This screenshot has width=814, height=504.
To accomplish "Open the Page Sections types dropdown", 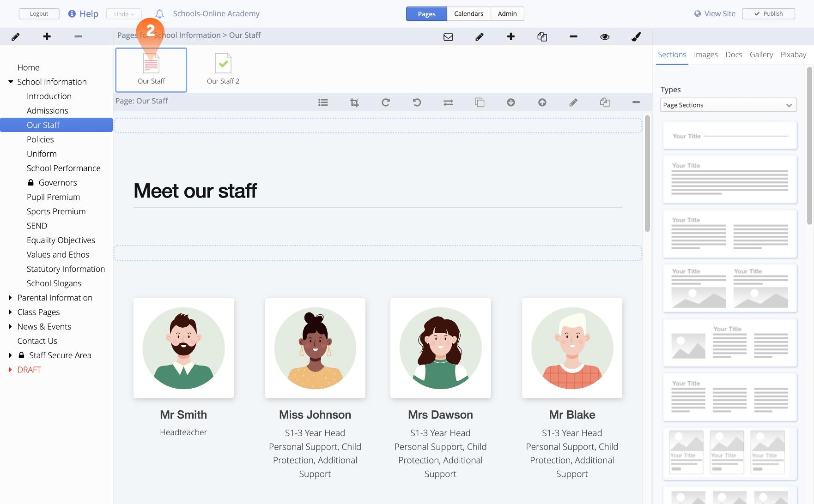I will [x=728, y=105].
